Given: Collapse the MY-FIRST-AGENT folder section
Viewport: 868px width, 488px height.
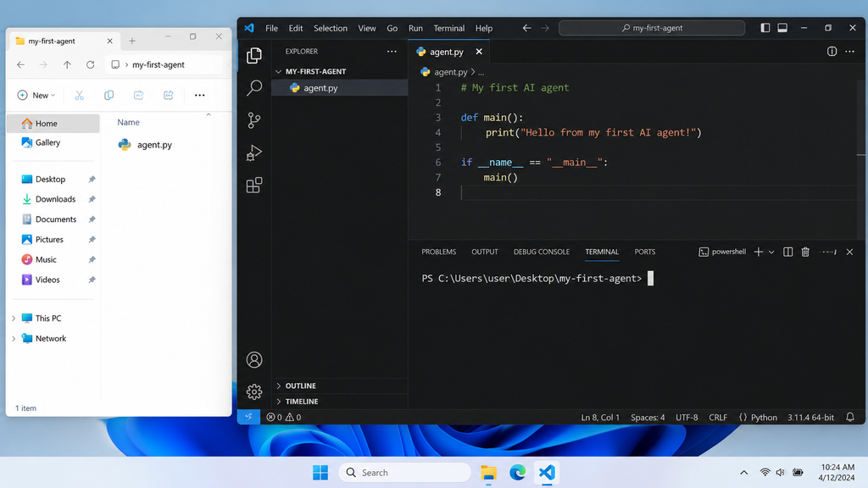Looking at the screenshot, I should [339, 71].
